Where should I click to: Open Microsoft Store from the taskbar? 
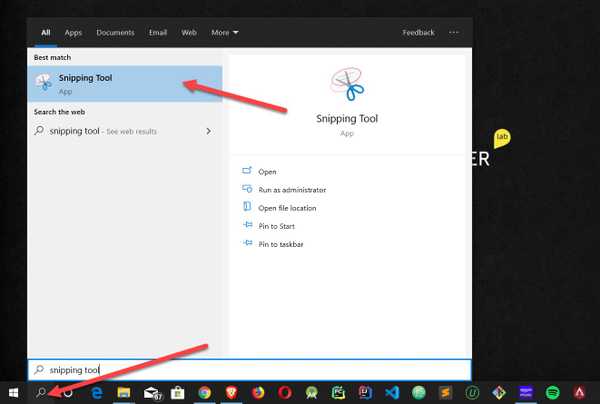[x=177, y=393]
